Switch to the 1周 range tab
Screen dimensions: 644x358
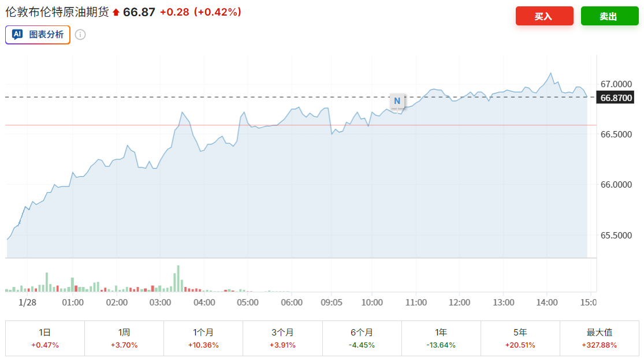pyautogui.click(x=124, y=338)
